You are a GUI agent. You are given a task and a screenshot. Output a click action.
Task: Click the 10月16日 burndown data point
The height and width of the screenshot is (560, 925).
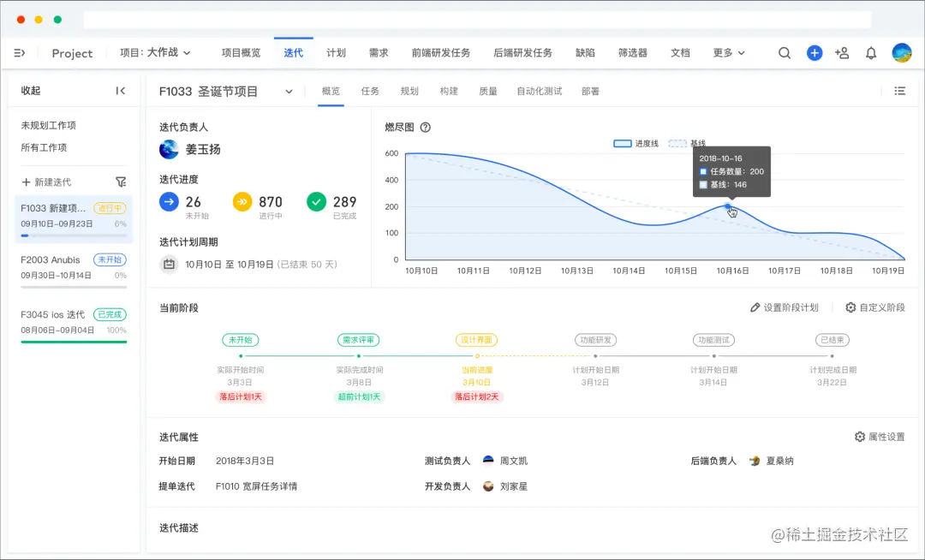pos(728,207)
